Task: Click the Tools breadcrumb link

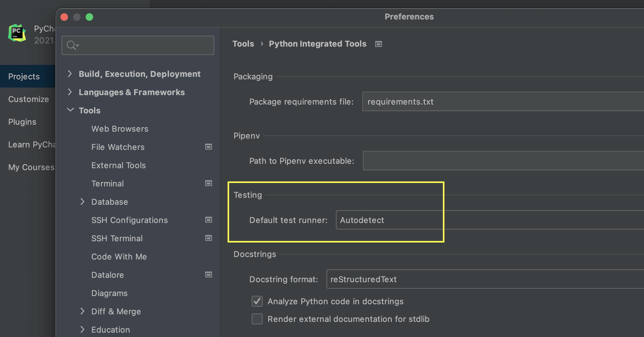Action: click(x=243, y=44)
